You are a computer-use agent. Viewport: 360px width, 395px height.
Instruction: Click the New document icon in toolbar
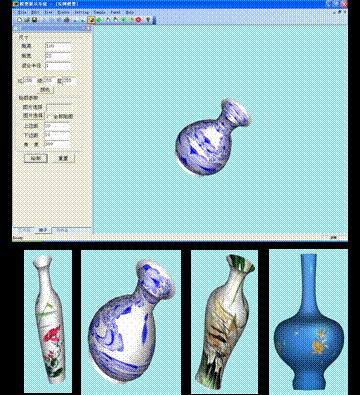(19, 20)
